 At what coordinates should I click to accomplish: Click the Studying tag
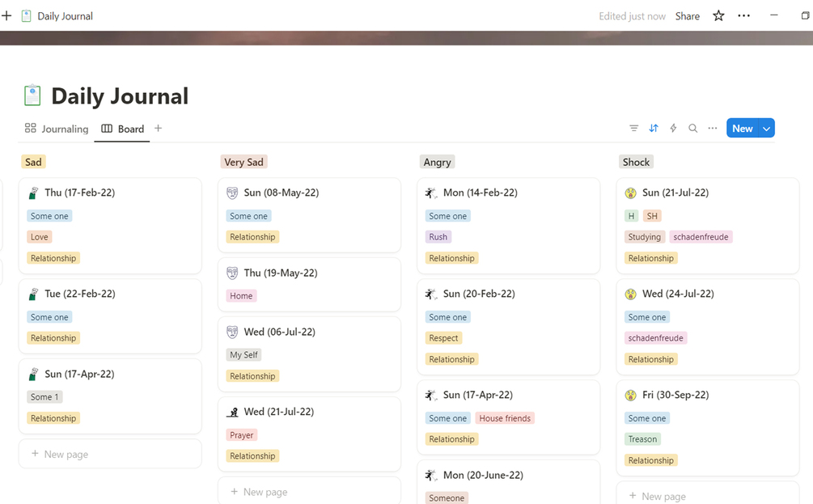(645, 237)
